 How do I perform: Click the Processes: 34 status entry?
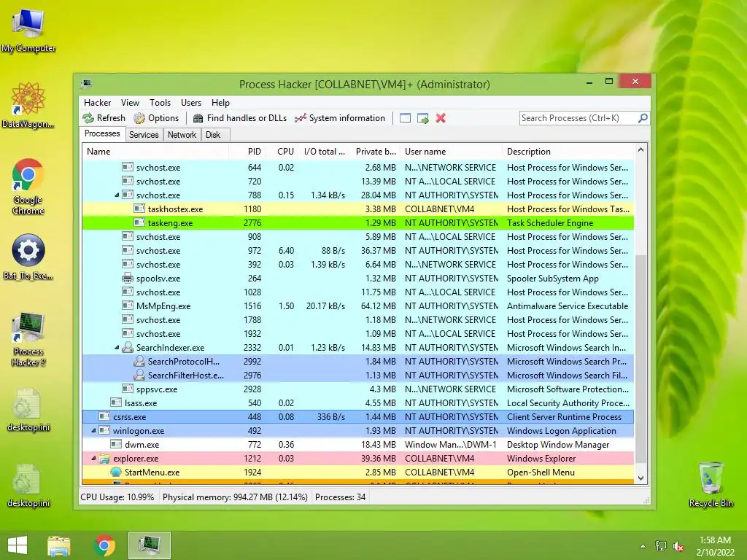point(340,497)
